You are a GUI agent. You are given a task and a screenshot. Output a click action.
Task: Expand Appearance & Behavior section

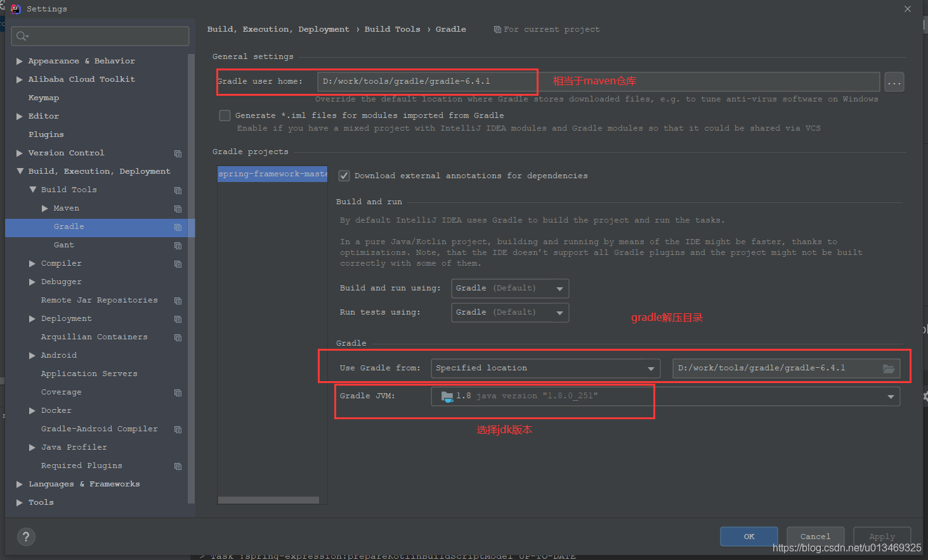[x=20, y=62]
